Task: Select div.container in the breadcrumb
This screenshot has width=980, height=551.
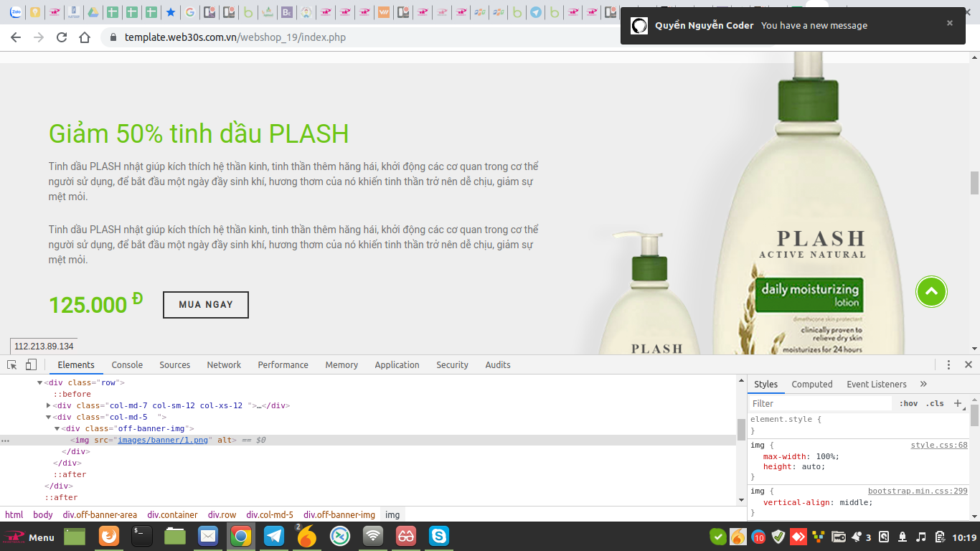Action: click(172, 514)
